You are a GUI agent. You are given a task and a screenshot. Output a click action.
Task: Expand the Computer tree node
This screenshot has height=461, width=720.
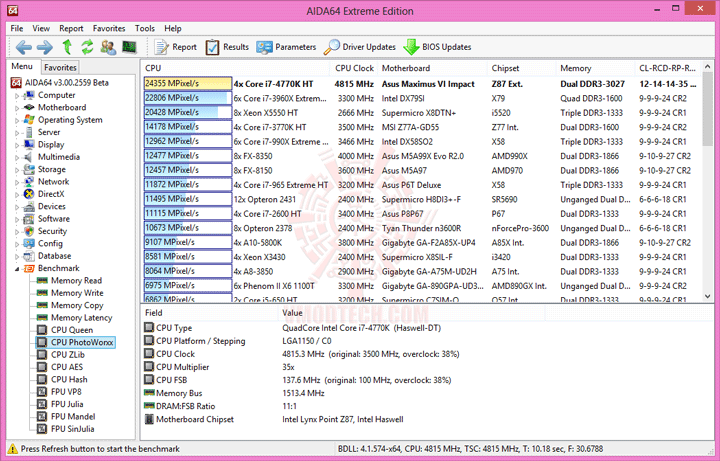pyautogui.click(x=17, y=96)
